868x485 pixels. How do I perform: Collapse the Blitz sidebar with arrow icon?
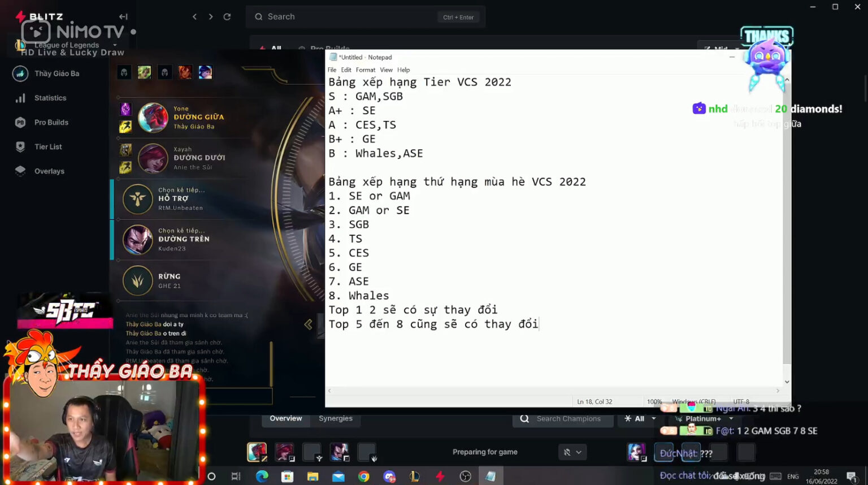[123, 17]
